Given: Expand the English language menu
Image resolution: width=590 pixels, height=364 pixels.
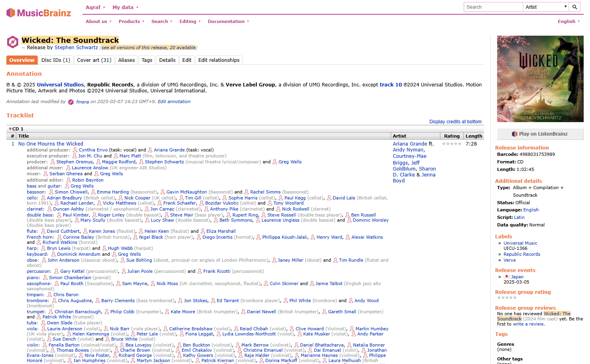Looking at the screenshot, I should tap(569, 21).
